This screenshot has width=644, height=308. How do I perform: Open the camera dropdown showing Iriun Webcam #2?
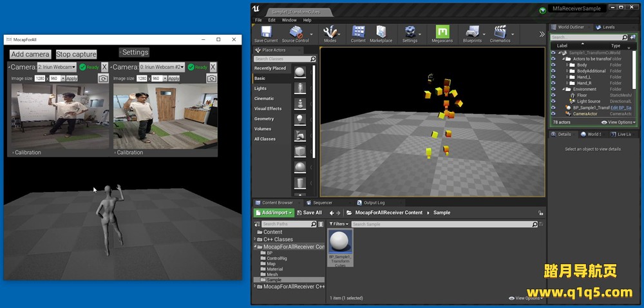tap(162, 67)
